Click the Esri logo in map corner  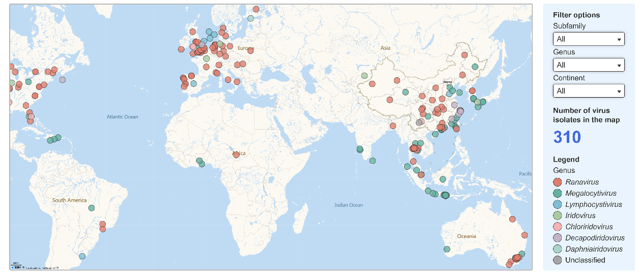17,267
